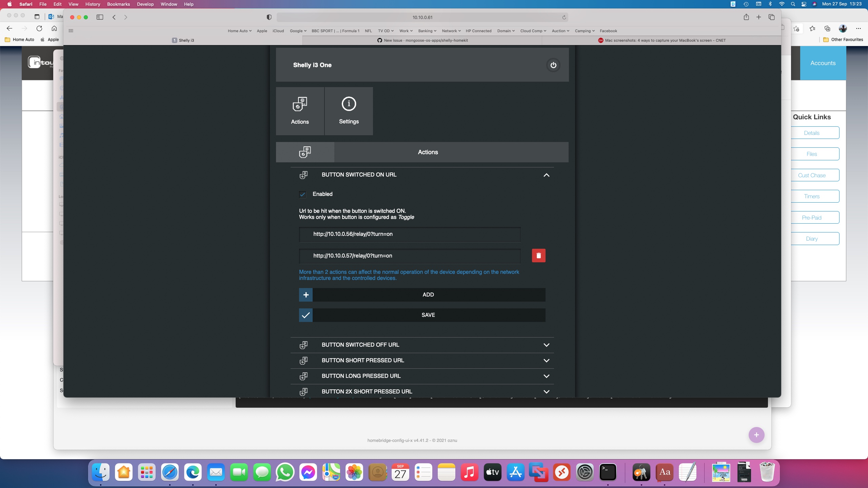Image resolution: width=868 pixels, height=488 pixels.
Task: Open the Settings panel for Shelly i3 One
Action: [x=349, y=111]
